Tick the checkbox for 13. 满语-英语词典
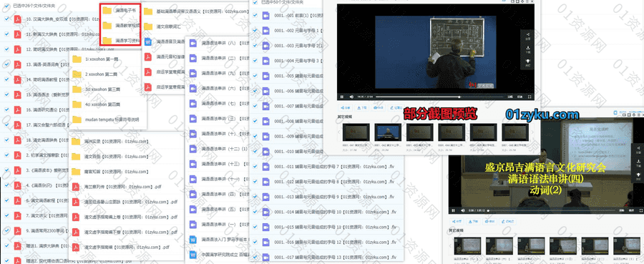This screenshot has height=264, width=644. 6,64
